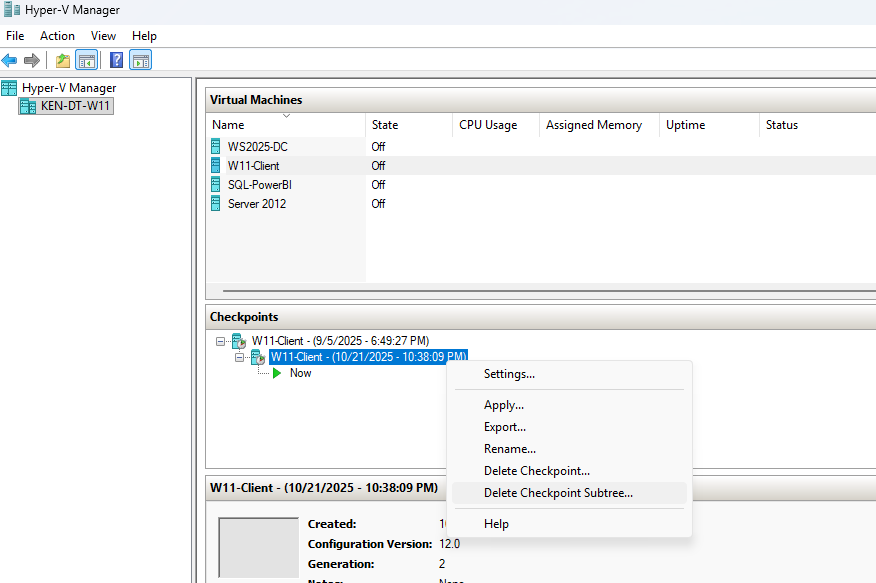Open the Help menu in menu bar
This screenshot has width=876, height=583.
[144, 36]
